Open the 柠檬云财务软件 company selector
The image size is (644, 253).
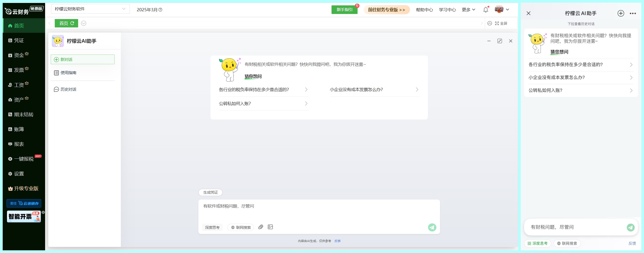[90, 9]
